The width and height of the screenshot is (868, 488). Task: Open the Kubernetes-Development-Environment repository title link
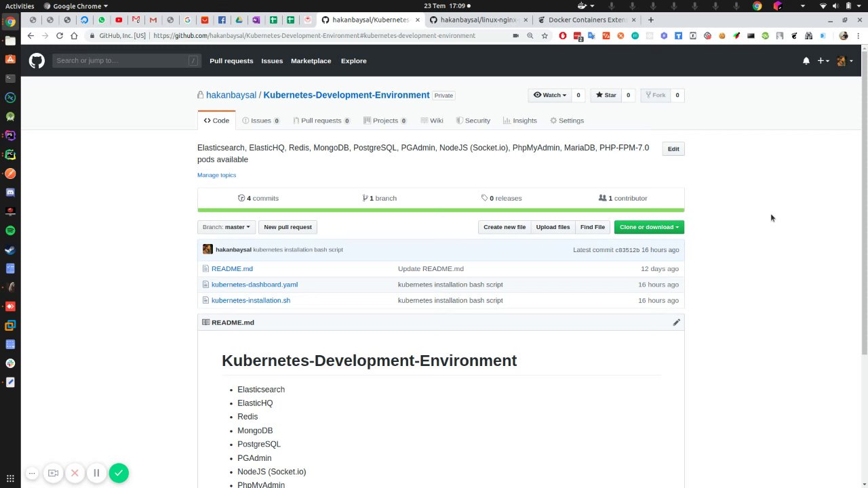click(x=347, y=95)
